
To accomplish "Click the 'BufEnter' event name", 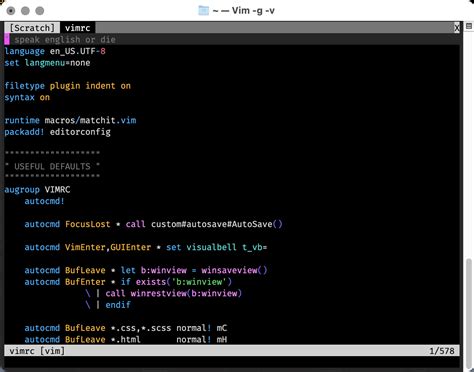I will 85,282.
